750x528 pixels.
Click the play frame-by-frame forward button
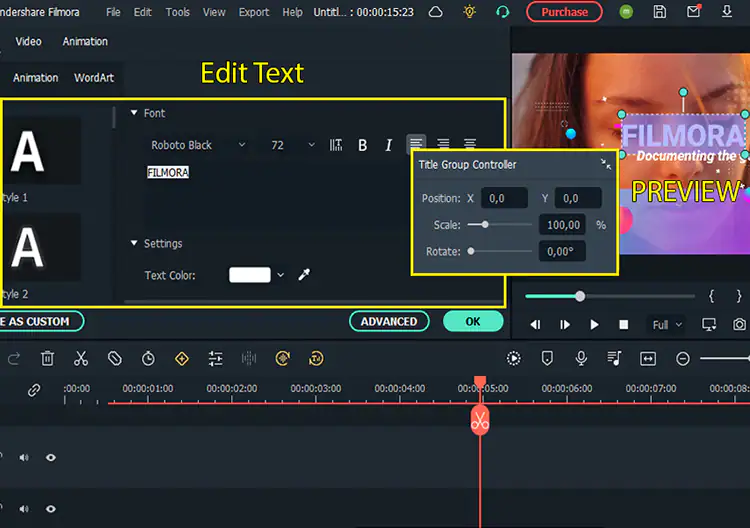click(x=565, y=325)
